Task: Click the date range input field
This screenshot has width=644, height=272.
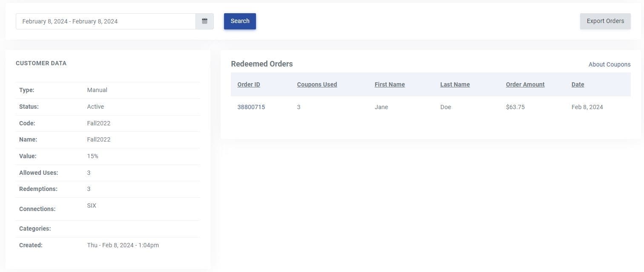Action: [x=106, y=21]
